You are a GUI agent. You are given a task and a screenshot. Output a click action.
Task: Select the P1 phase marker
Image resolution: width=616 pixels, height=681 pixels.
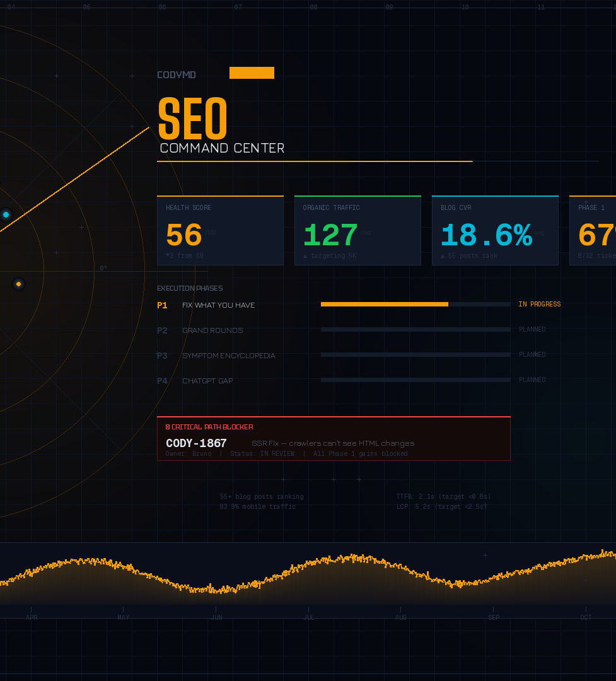162,305
